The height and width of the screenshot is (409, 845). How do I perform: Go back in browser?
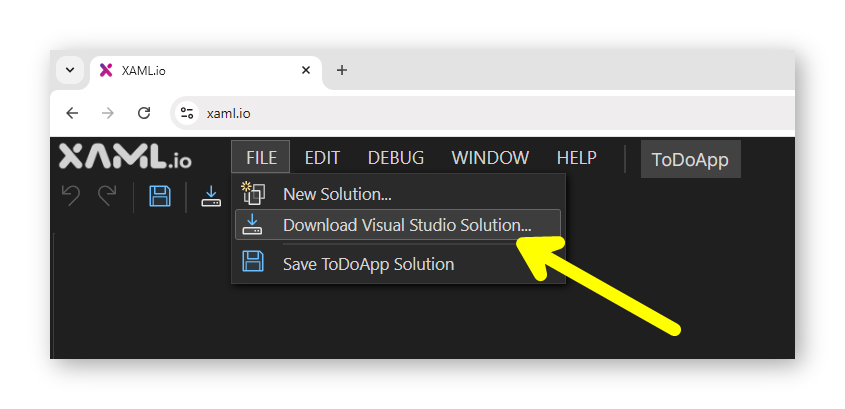[x=72, y=113]
